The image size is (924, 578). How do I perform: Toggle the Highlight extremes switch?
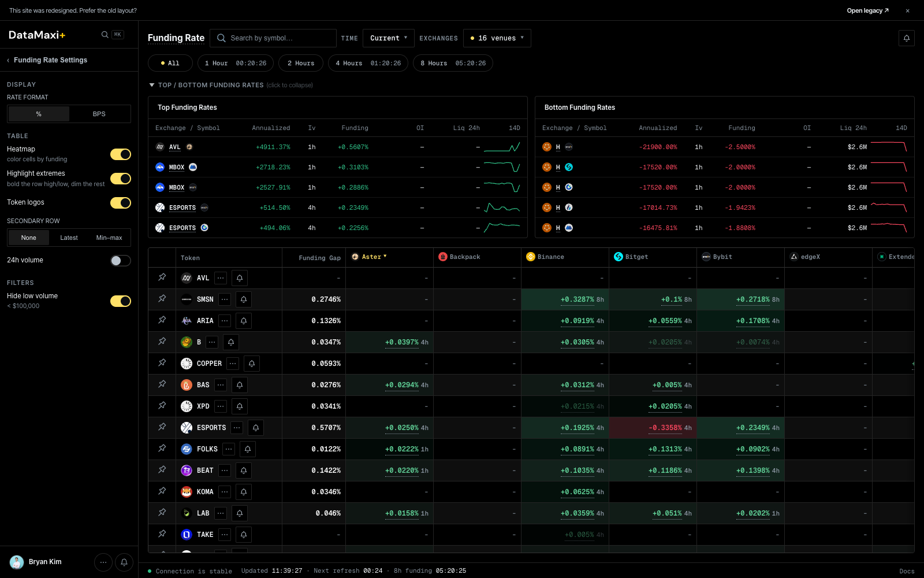click(121, 179)
